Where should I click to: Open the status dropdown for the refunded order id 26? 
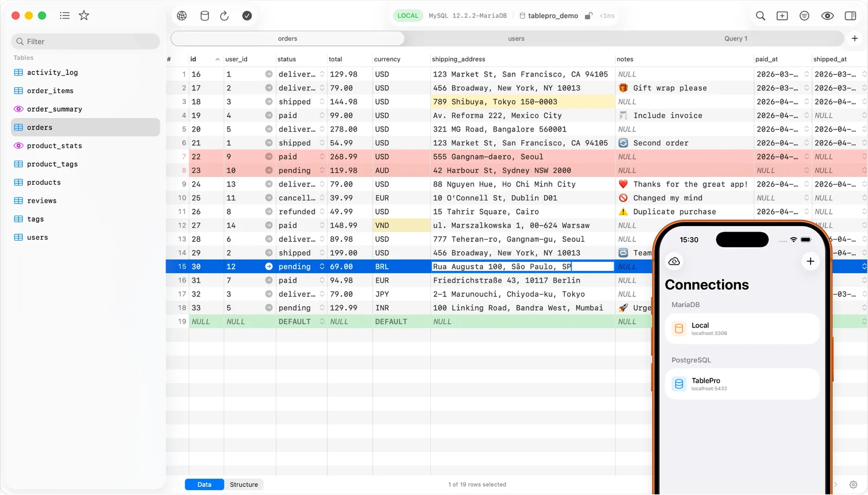pos(322,211)
